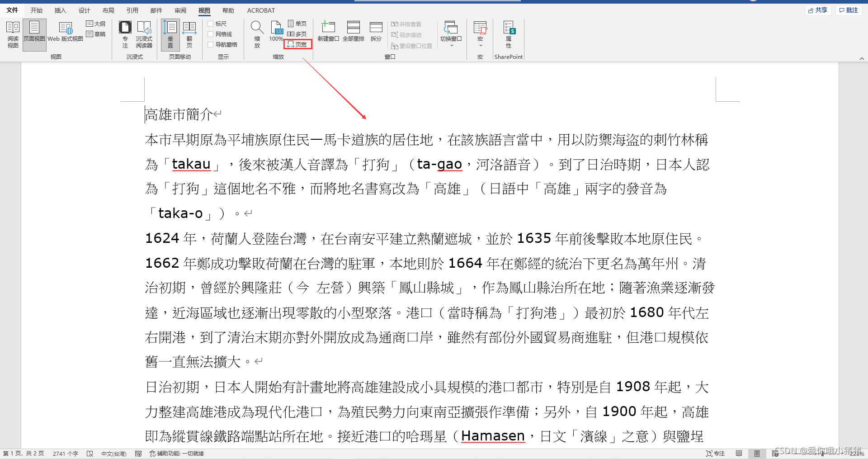The image size is (868, 459).
Task: Choose multiple pages zoom (多页)
Action: [x=297, y=34]
